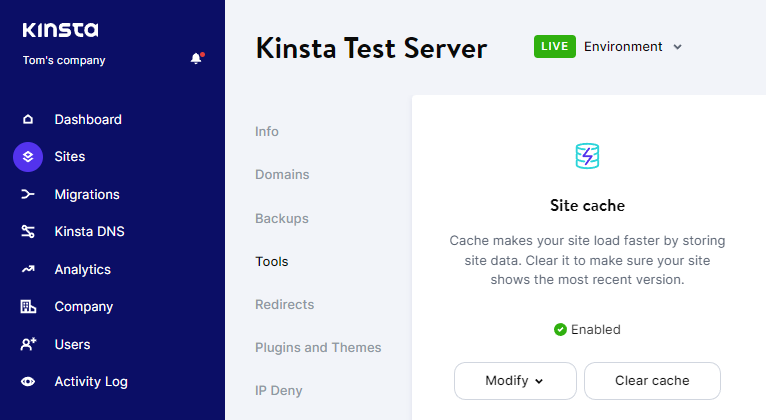Screen dimensions: 766x420
Task: Open the Info tab
Action: 267,131
